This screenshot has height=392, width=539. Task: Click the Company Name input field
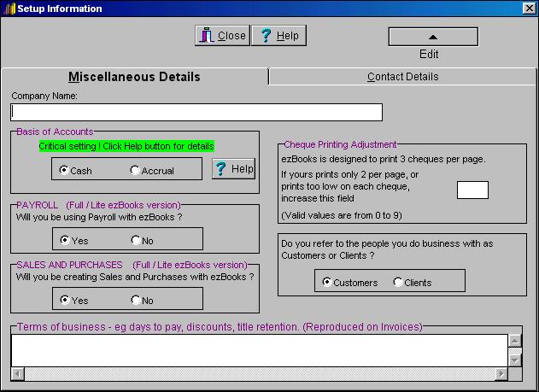click(196, 113)
